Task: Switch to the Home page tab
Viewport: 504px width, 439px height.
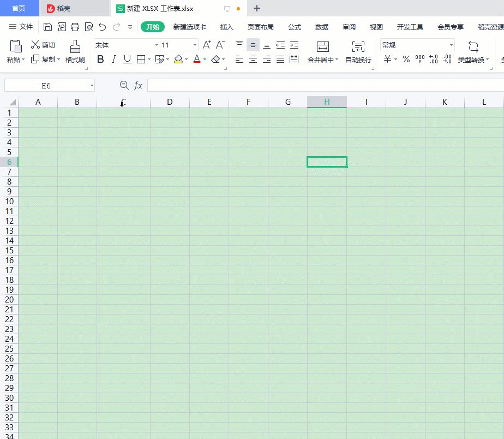Action: tap(19, 8)
